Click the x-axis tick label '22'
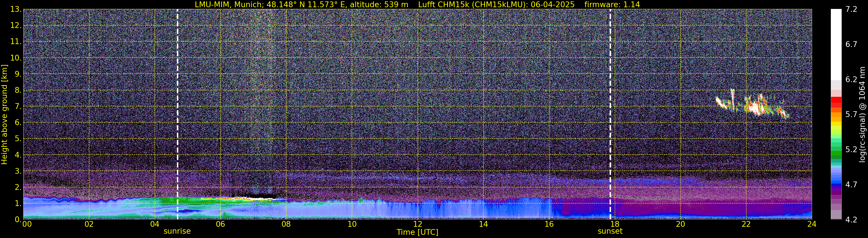The width and height of the screenshot is (868, 238). [x=746, y=224]
